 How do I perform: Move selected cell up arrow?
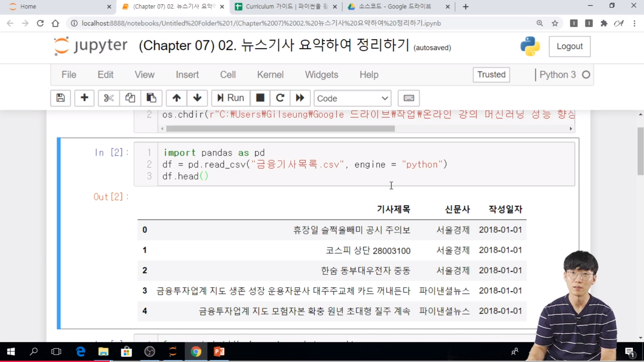click(x=176, y=98)
